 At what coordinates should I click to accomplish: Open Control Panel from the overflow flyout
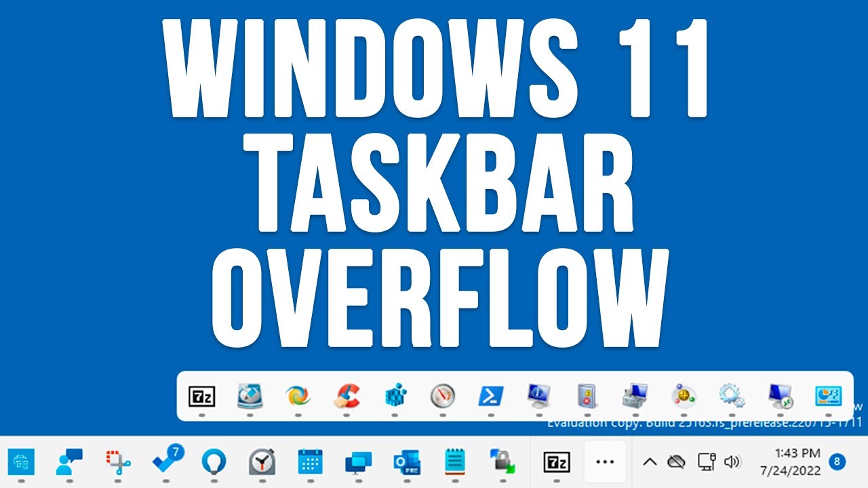829,396
